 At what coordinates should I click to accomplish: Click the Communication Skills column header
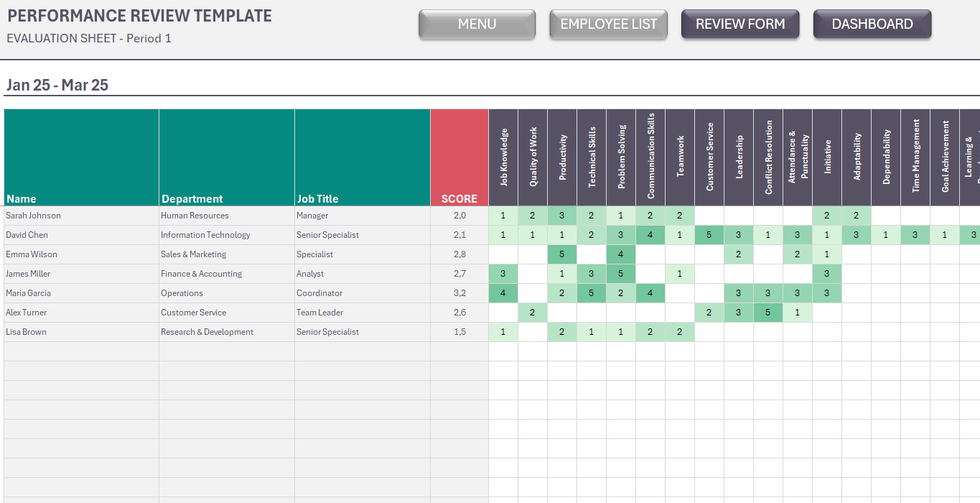(650, 157)
